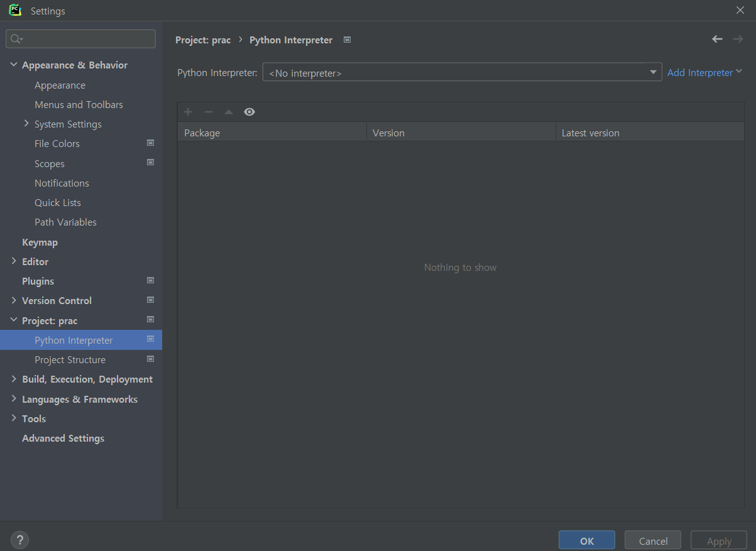
Task: Select Appearance settings page
Action: click(x=60, y=85)
